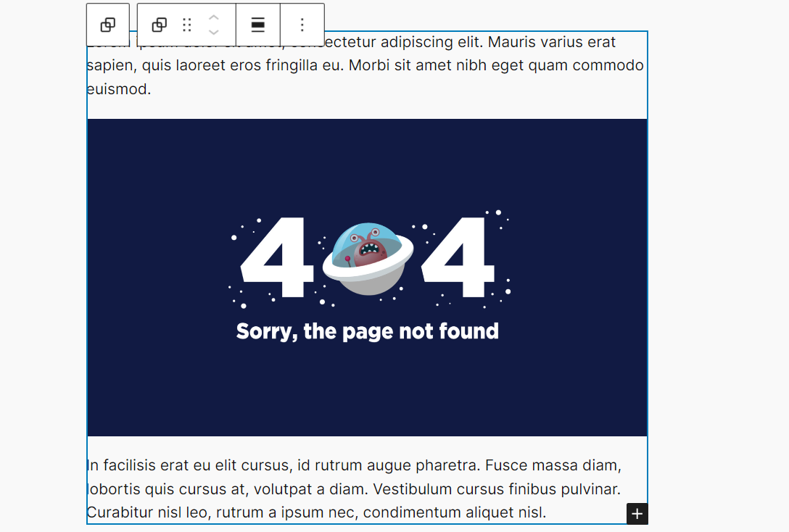Click the last "4" numeral in the image
Screen dimensions: 789x532
coord(458,257)
